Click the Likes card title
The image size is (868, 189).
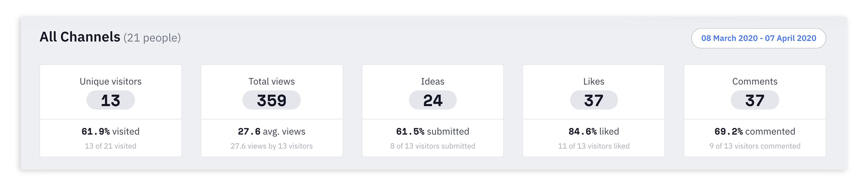coord(594,81)
